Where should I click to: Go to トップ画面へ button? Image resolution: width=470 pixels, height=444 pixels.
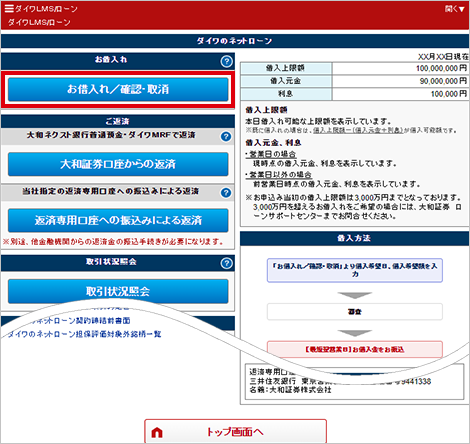(x=235, y=432)
